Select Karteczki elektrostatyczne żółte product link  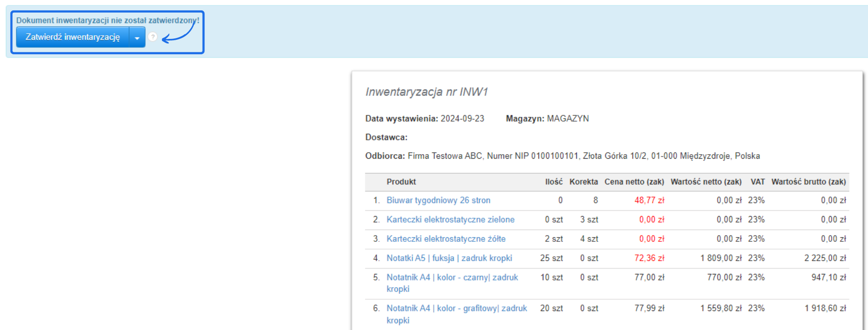point(446,239)
